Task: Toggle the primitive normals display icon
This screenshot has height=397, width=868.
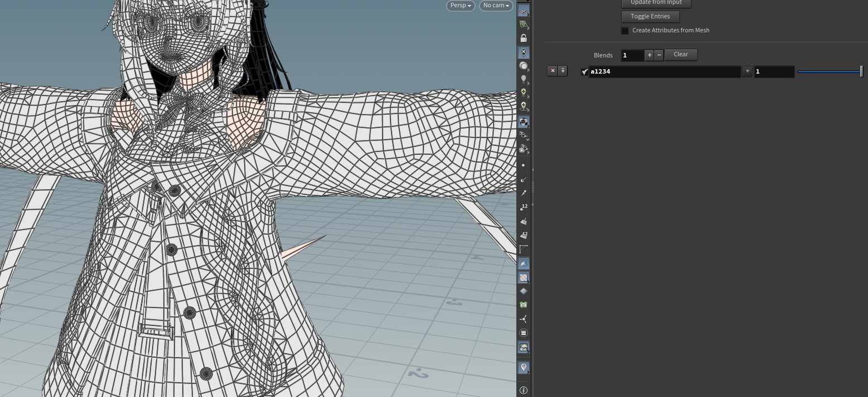Action: pos(524,221)
